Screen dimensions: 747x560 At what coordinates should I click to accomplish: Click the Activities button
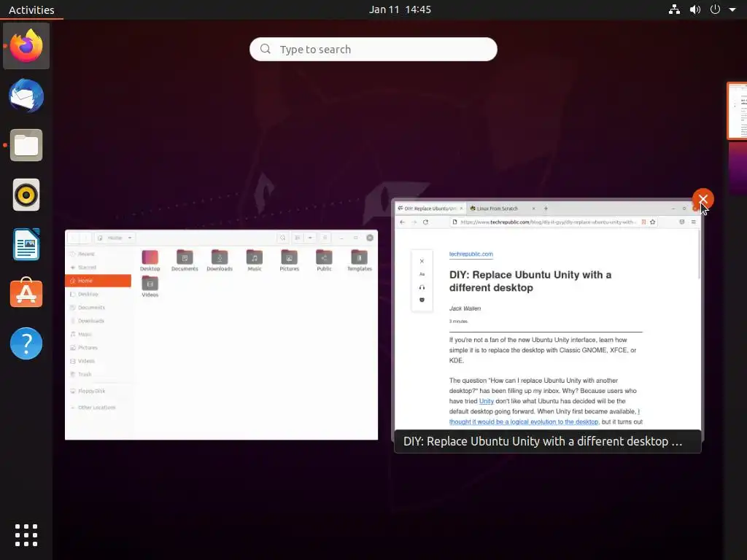[x=31, y=9]
